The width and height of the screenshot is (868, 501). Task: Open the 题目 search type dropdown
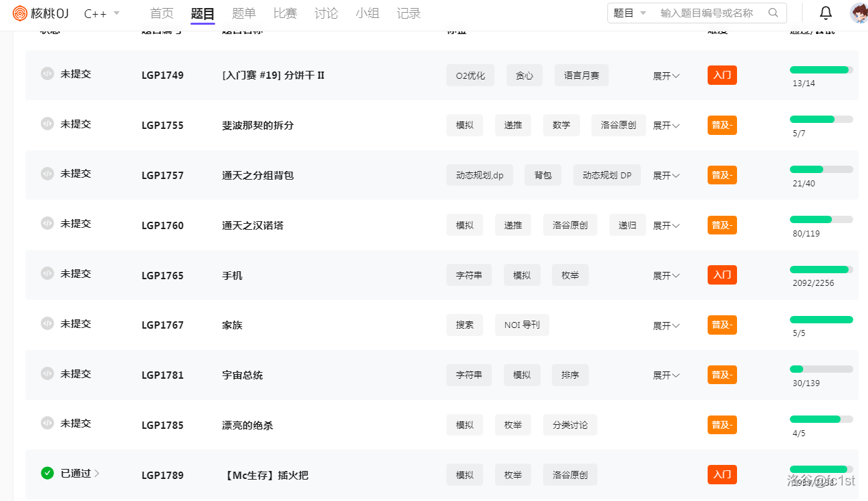[x=630, y=13]
